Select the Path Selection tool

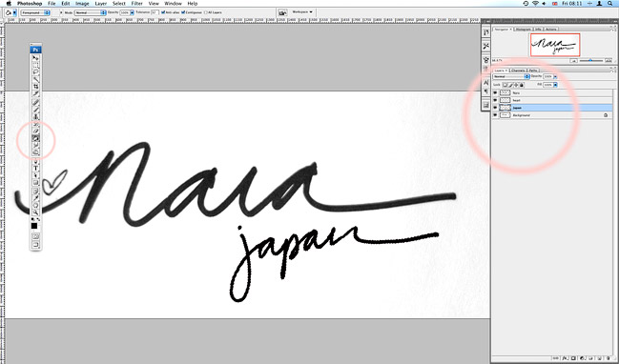tap(35, 175)
